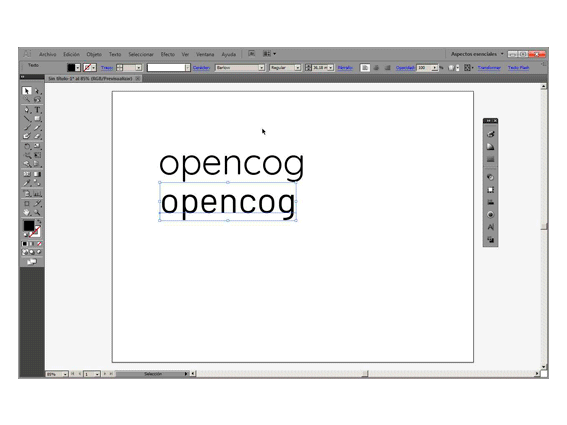Viewport: 567px width, 425px height.
Task: Select the Magic Wand tool
Action: [x=27, y=99]
